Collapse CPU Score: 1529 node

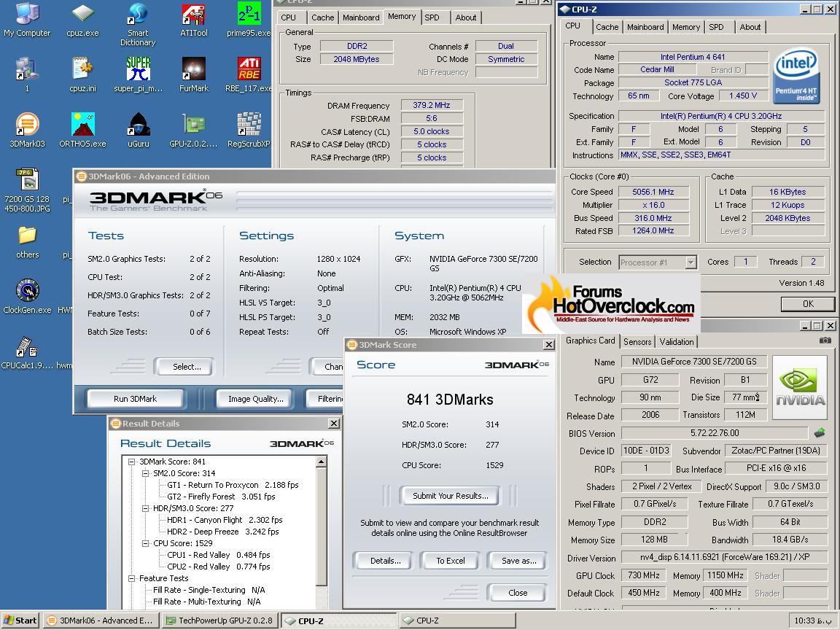coord(145,543)
